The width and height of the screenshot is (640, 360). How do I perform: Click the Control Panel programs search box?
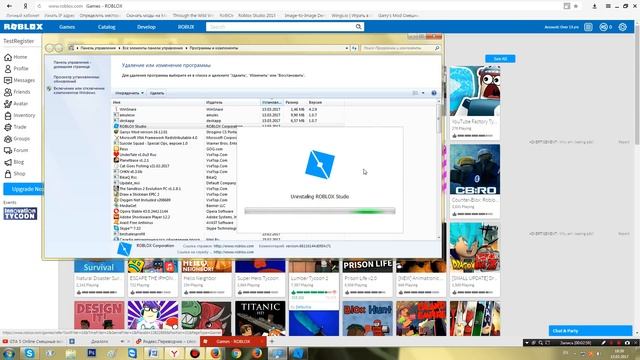click(401, 48)
